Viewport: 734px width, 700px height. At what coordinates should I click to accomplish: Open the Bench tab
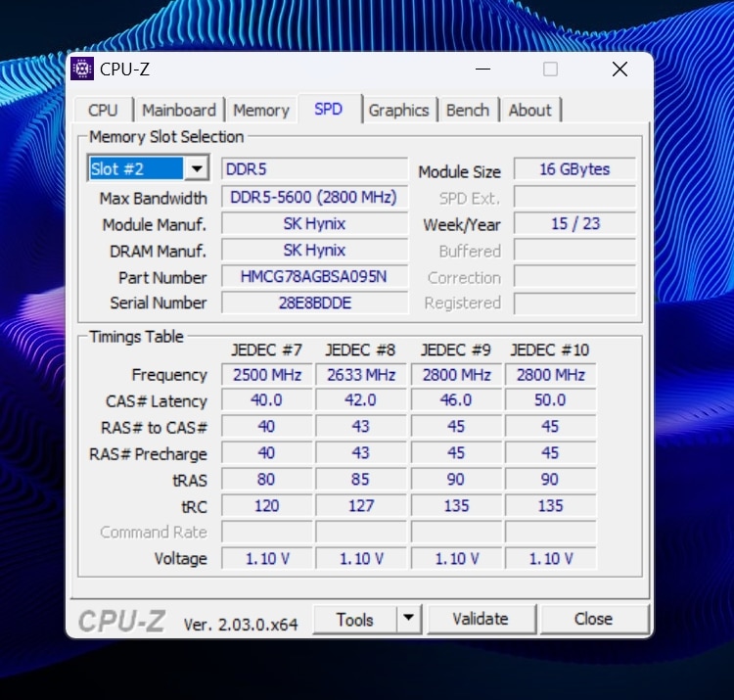468,111
